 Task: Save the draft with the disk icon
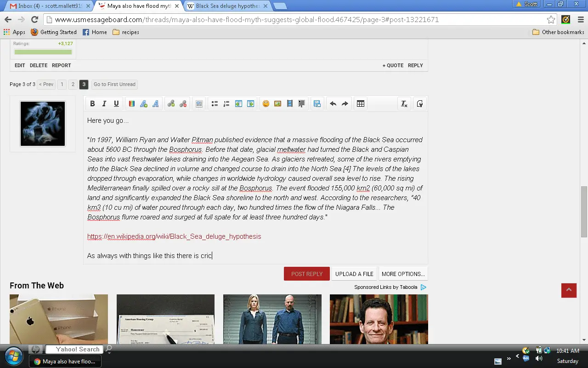point(317,104)
